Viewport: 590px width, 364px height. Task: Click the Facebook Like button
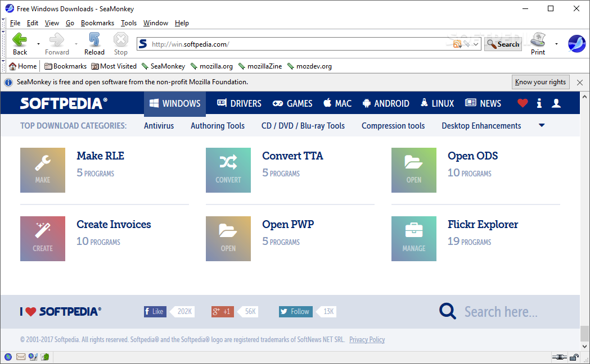(x=155, y=311)
